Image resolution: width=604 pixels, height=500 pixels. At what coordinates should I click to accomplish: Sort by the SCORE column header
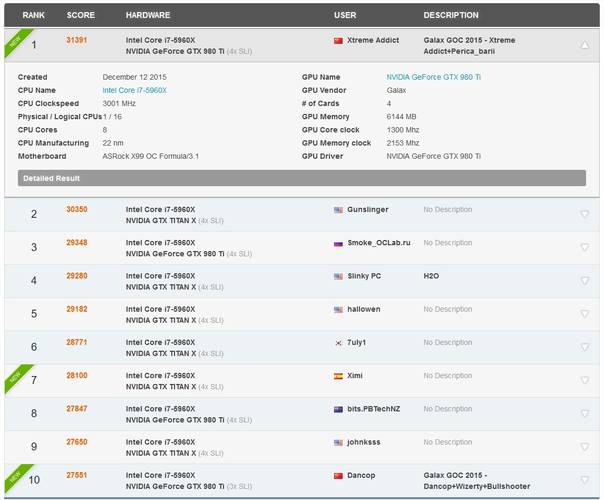pos(81,15)
